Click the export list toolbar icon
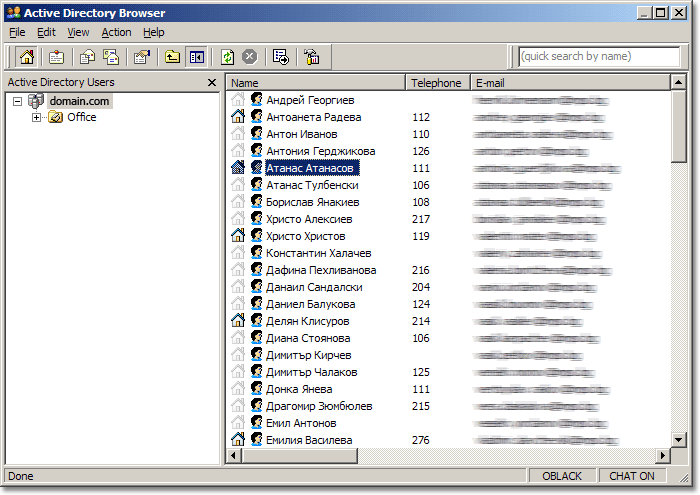The image size is (700, 495). [x=281, y=57]
